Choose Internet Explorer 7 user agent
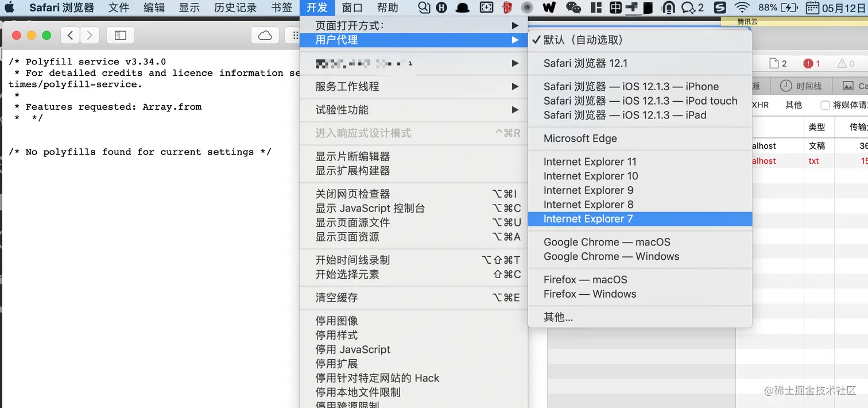Image resolution: width=868 pixels, height=408 pixels. [x=640, y=219]
